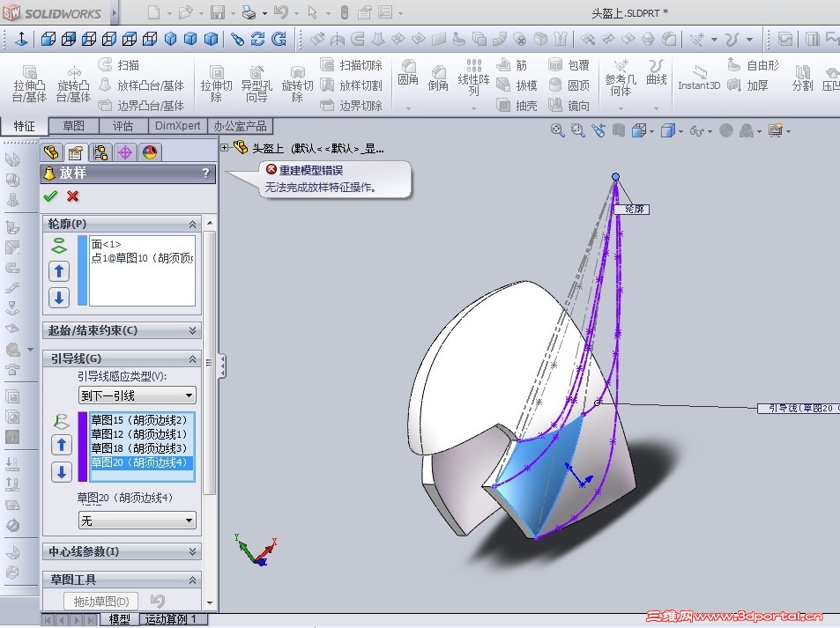Select the 倒角 chamfer tool
Viewport: 840px width, 628px height.
(438, 78)
